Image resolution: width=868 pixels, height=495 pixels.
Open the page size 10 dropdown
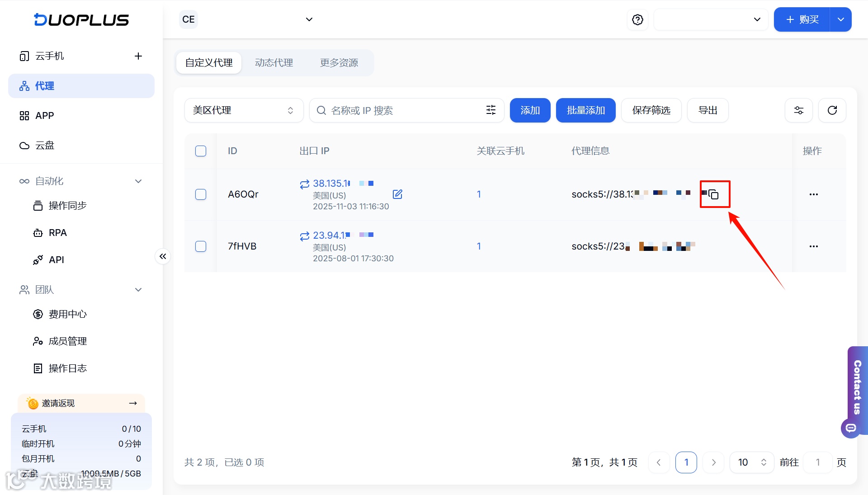[x=751, y=462]
